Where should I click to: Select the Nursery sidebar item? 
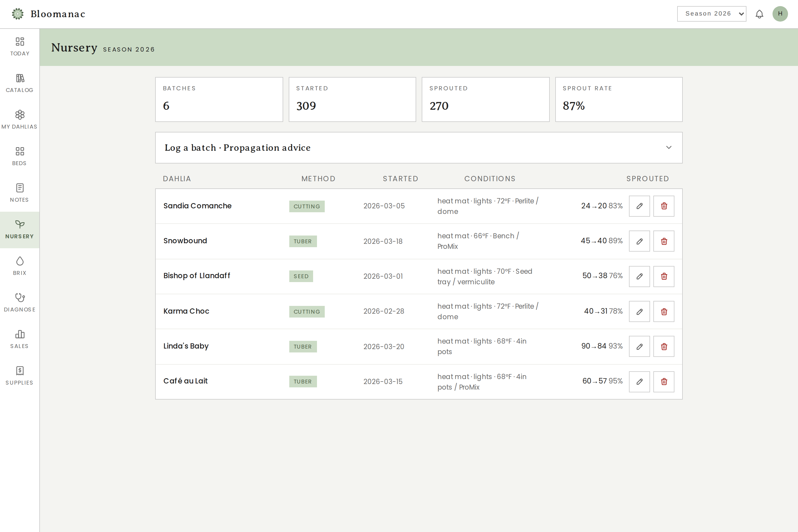tap(20, 230)
